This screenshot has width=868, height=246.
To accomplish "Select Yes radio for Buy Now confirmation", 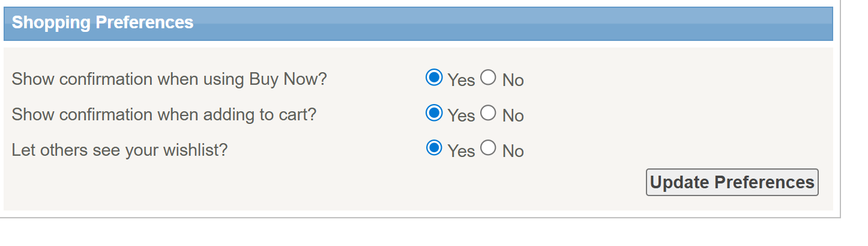I will [x=434, y=78].
